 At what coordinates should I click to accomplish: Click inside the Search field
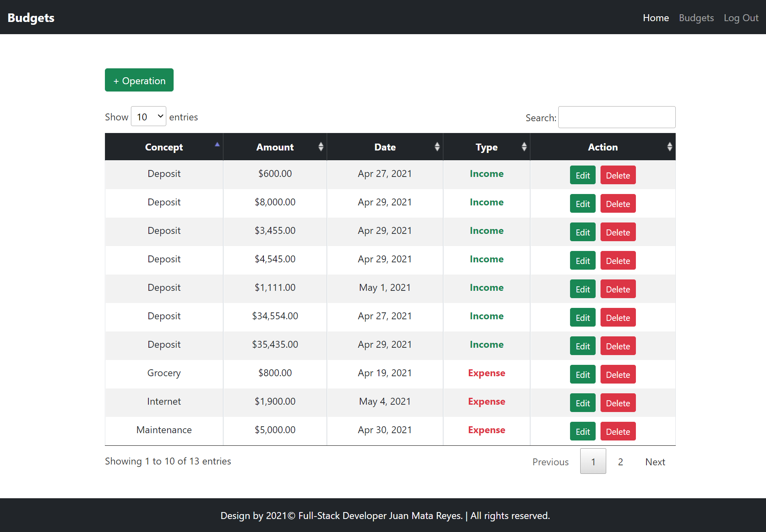(616, 117)
